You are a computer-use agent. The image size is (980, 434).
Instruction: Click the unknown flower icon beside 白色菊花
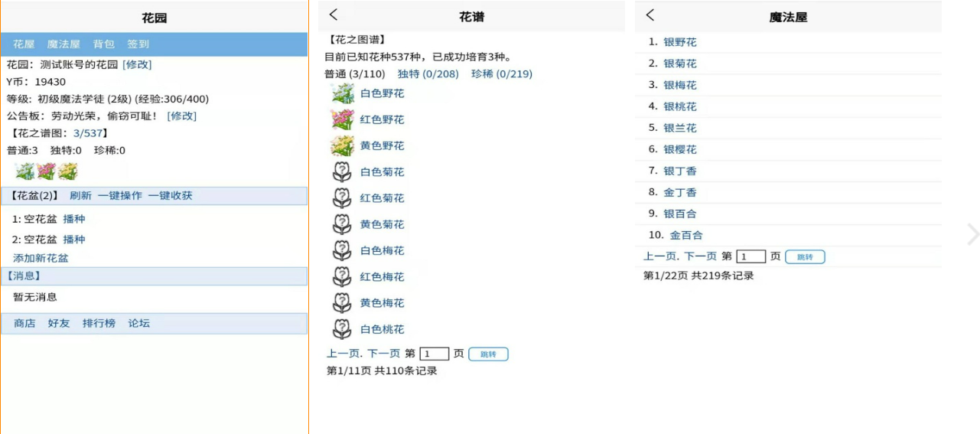(342, 172)
